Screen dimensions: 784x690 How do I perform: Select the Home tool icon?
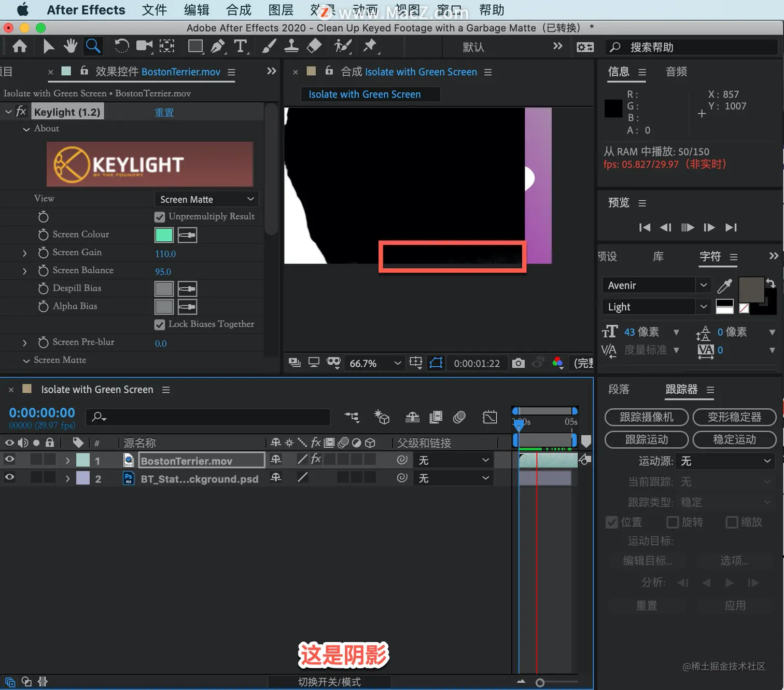tap(20, 47)
